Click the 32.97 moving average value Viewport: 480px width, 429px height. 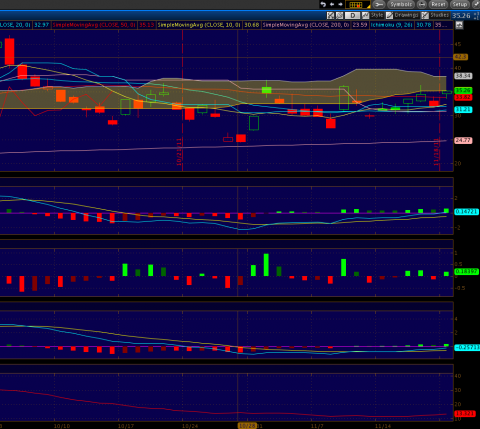point(42,25)
